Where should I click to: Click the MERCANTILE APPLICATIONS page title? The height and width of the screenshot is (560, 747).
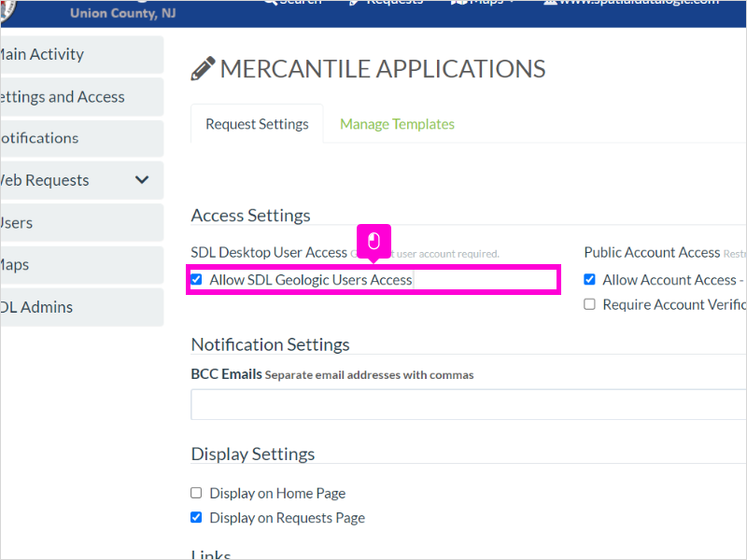tap(383, 69)
